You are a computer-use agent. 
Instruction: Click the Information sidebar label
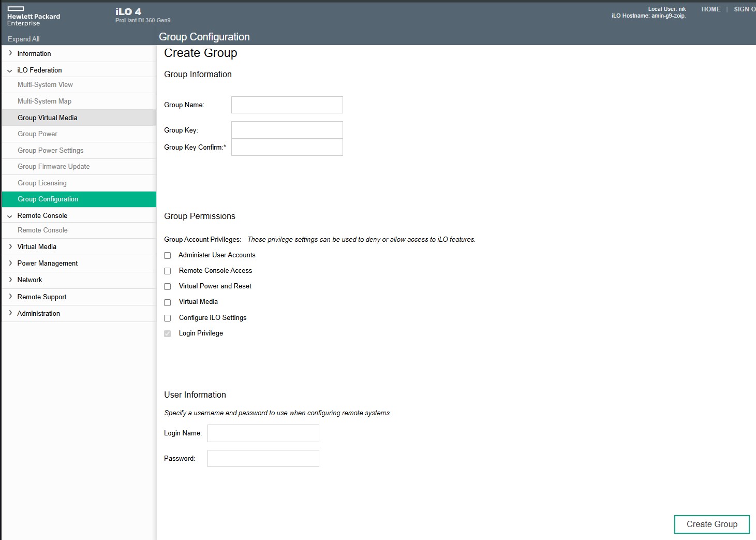click(34, 53)
